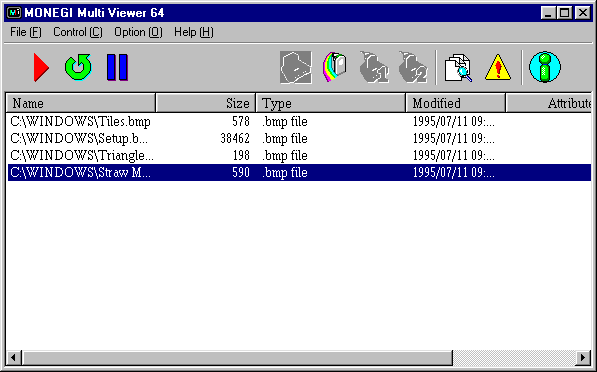This screenshot has width=597, height=372.
Task: Click the size value 578
Action: point(241,121)
